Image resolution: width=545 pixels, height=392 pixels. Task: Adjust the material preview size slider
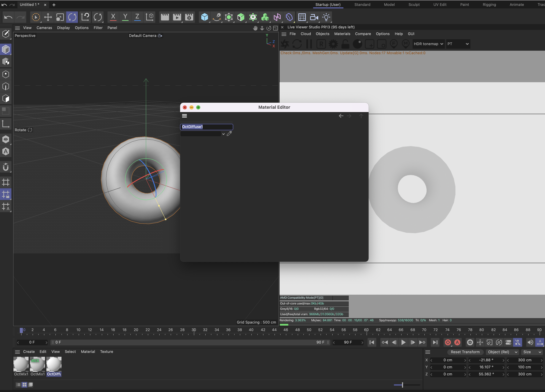[x=402, y=385]
